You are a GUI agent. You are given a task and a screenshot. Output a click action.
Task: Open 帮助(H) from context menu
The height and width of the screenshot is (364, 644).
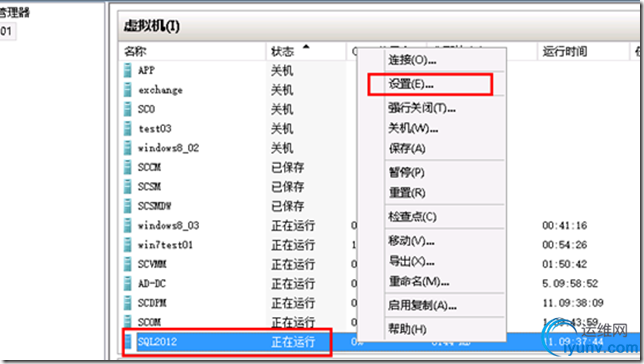(407, 329)
